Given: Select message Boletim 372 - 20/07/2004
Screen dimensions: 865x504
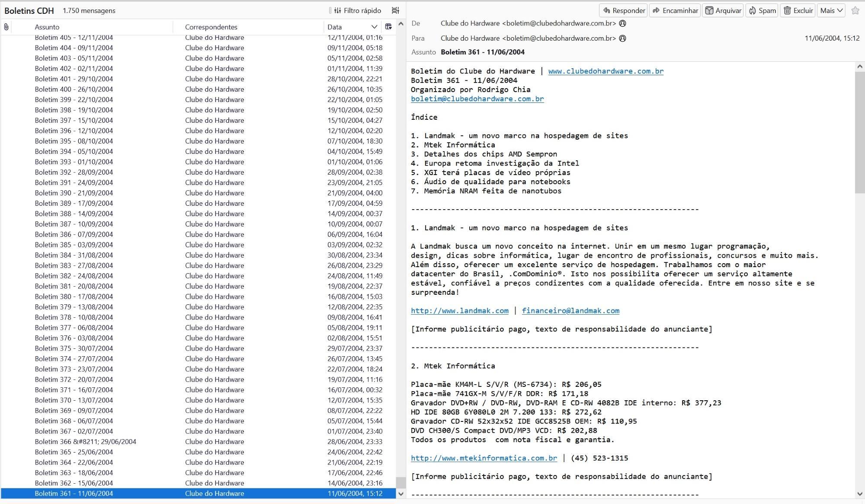Looking at the screenshot, I should click(198, 380).
